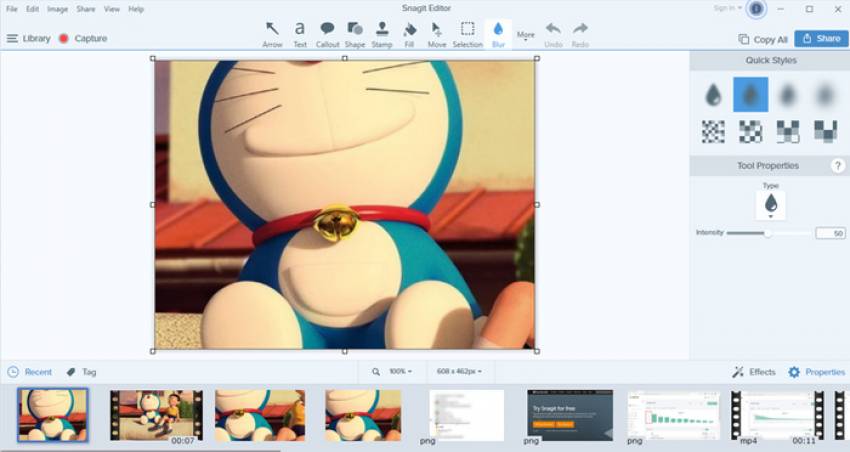Select the Text tool
This screenshot has width=850, height=452.
300,33
